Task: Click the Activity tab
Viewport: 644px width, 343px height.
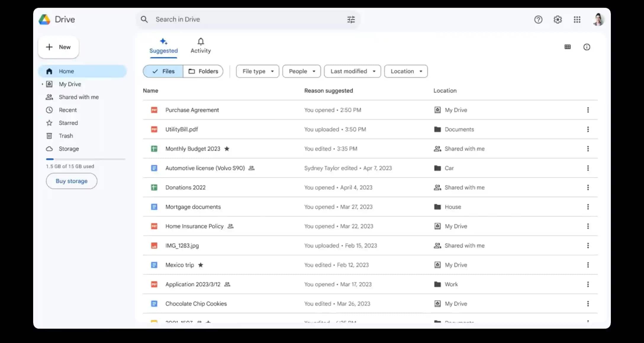Action: 200,45
